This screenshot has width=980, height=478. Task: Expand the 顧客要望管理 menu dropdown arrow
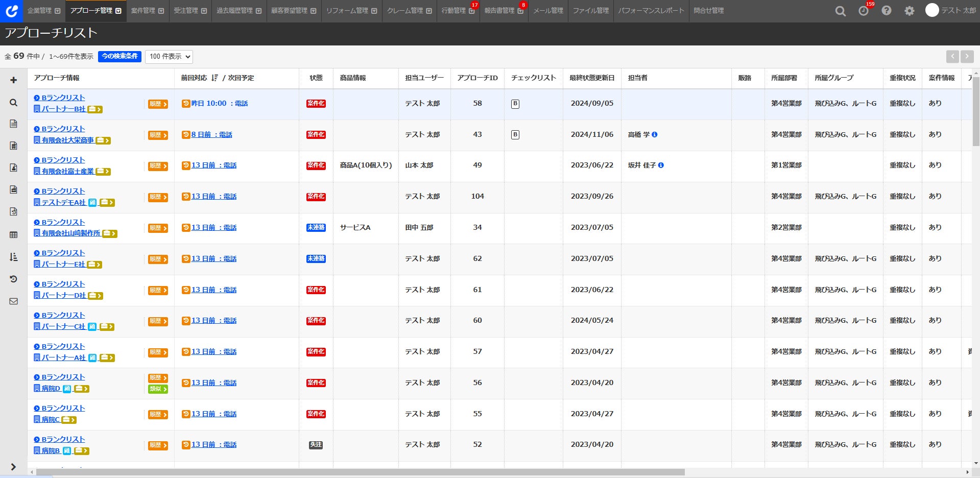[313, 11]
